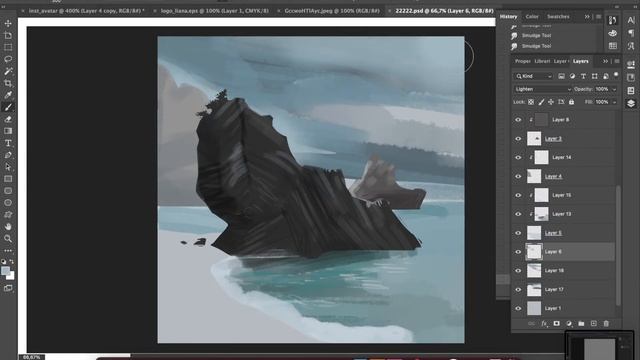Open the Paragraph panel pilcrow icon
Image resolution: width=640 pixels, height=360 pixels.
(631, 33)
